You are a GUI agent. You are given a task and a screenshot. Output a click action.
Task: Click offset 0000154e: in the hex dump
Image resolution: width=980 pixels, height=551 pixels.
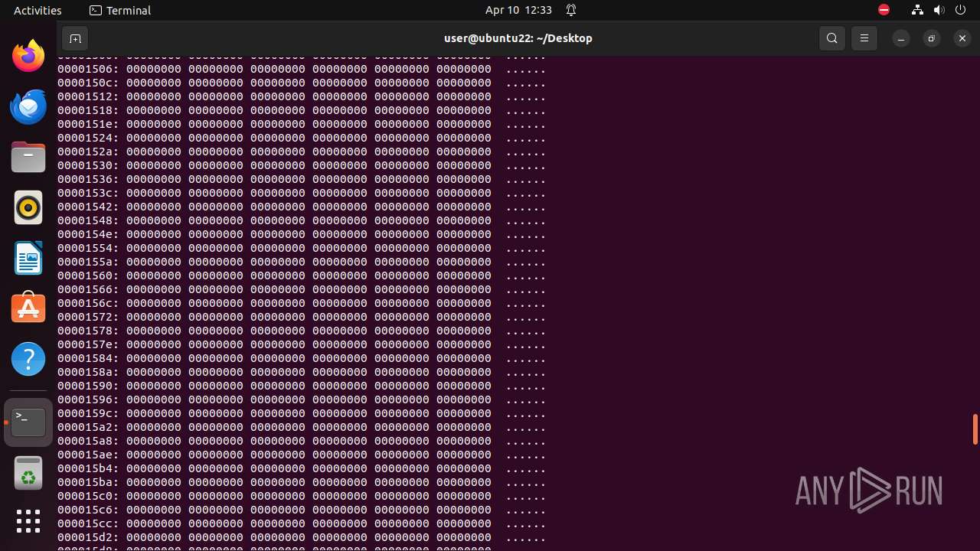[x=88, y=234]
